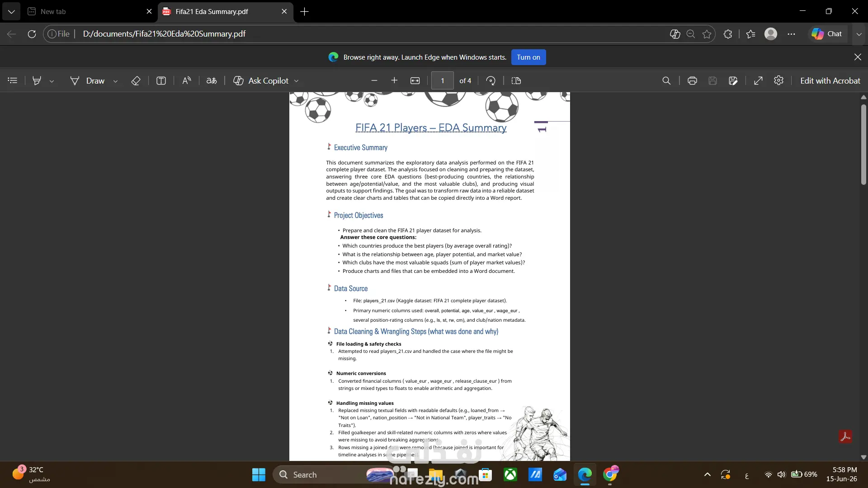Image resolution: width=868 pixels, height=488 pixels.
Task: Switch the page view layout
Action: point(516,80)
